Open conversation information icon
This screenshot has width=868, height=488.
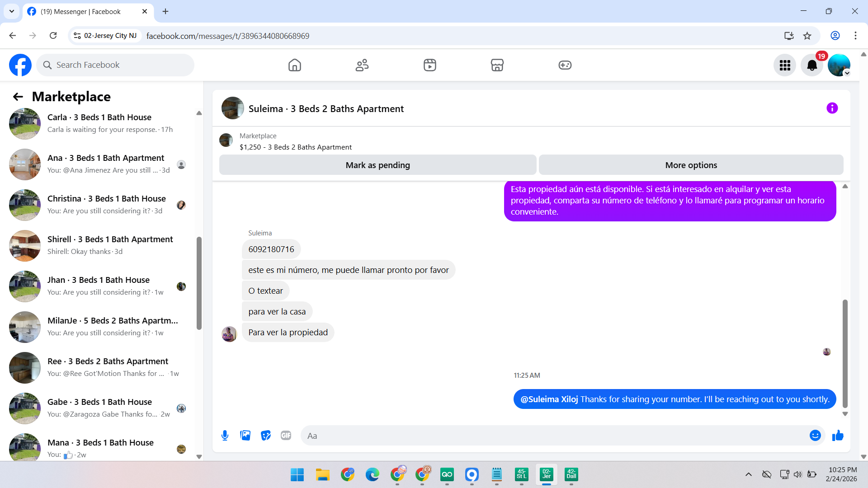[x=832, y=108]
